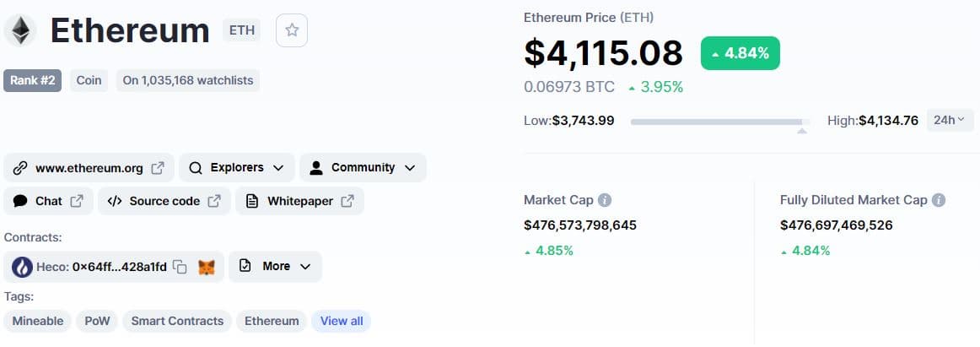Select the Mineable tag

click(x=38, y=321)
